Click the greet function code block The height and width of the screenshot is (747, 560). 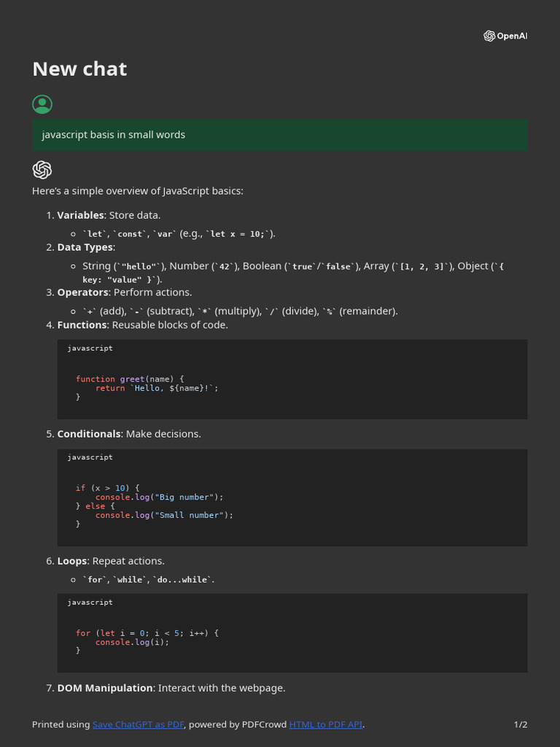(292, 387)
